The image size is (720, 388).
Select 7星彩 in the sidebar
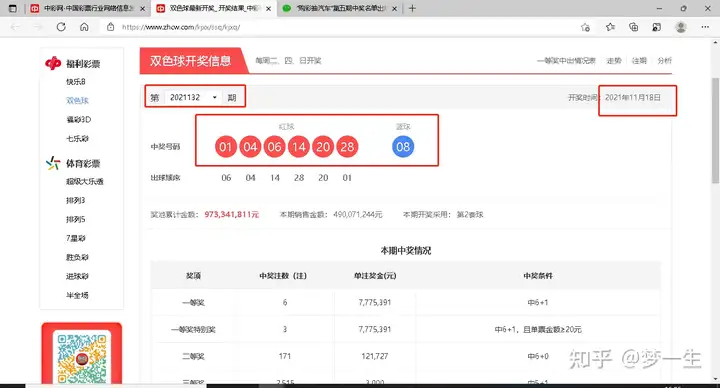(x=76, y=238)
